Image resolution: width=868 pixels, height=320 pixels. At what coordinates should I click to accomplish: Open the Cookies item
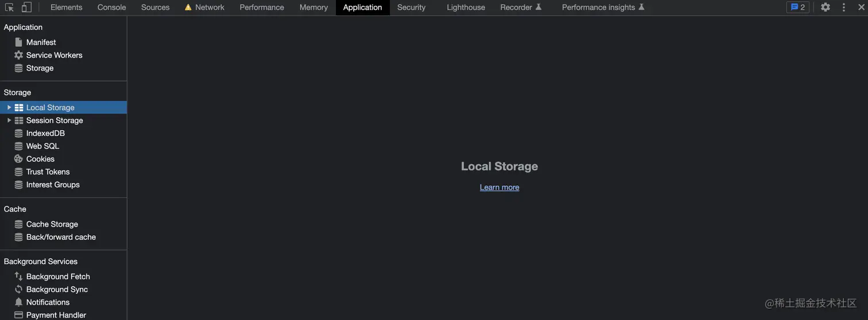point(63,159)
